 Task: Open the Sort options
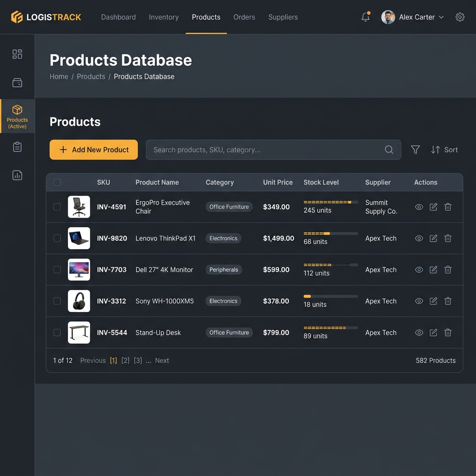(x=444, y=150)
